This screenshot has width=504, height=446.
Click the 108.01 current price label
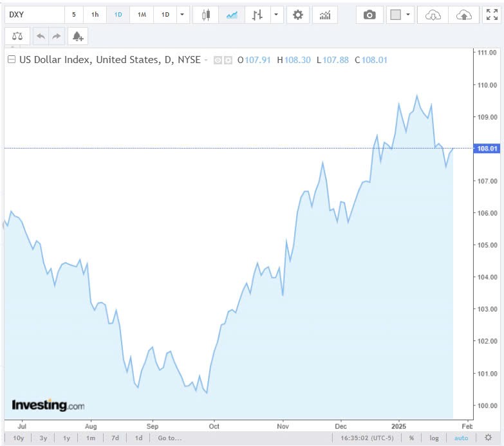[487, 149]
